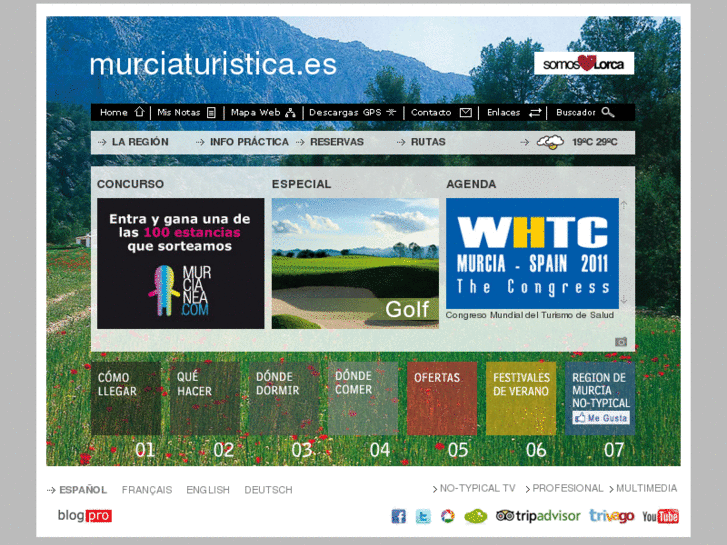Screen dimensions: 727x545
Task: Switch language to Deutsch
Action: pos(268,490)
